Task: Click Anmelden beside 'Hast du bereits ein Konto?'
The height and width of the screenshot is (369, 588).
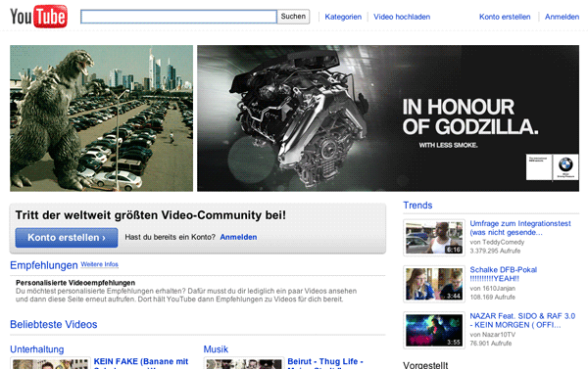Action: [238, 237]
